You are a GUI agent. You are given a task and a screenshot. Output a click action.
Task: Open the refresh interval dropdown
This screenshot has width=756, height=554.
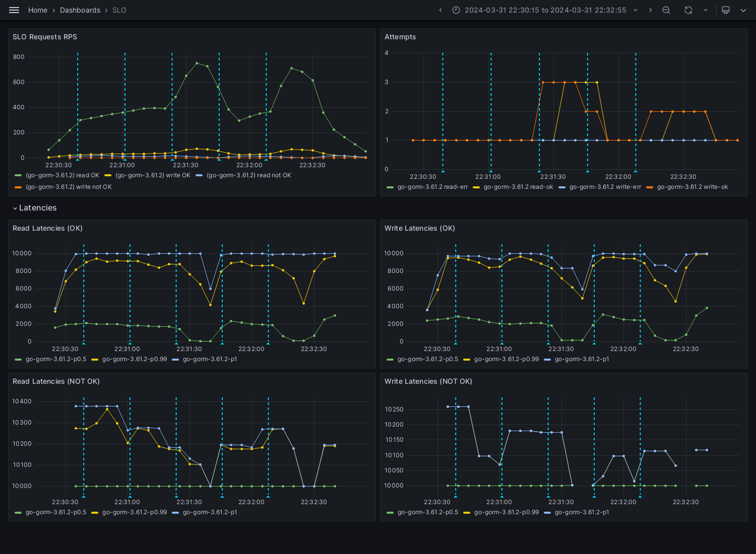[x=706, y=10]
